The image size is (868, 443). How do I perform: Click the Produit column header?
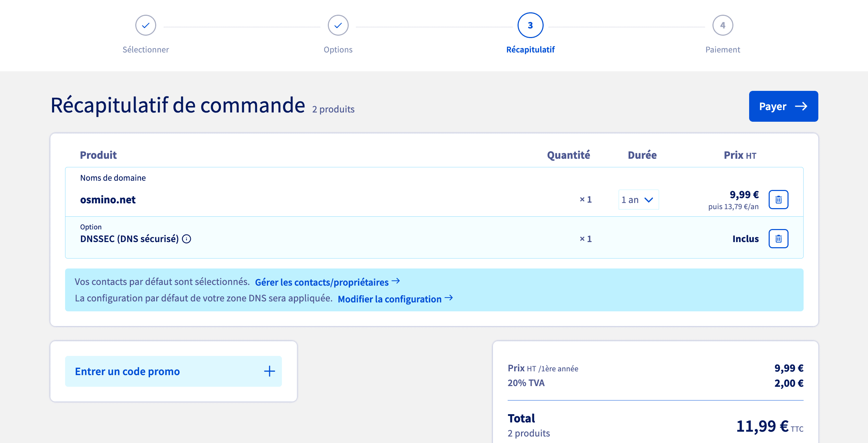pos(98,155)
